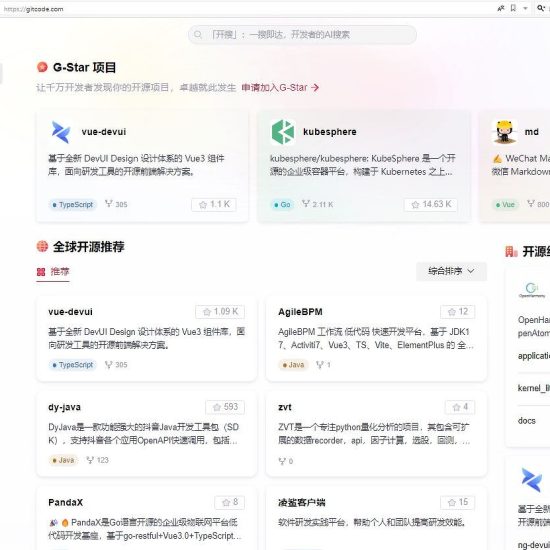This screenshot has width=550, height=550.
Task: Star zvt with the 4 button
Action: pos(460,407)
